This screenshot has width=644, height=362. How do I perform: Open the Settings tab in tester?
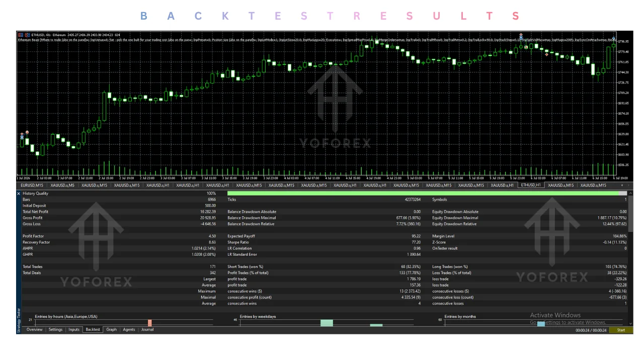[x=55, y=330]
